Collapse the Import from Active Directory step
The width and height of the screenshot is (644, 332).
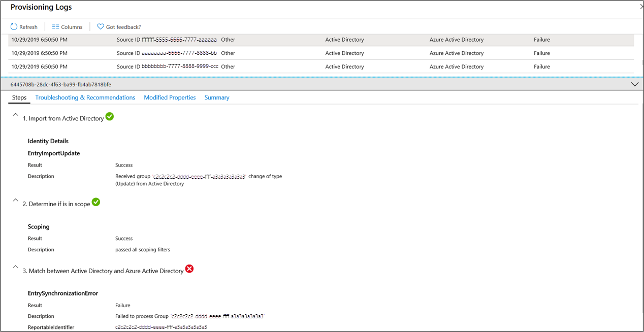pyautogui.click(x=15, y=115)
